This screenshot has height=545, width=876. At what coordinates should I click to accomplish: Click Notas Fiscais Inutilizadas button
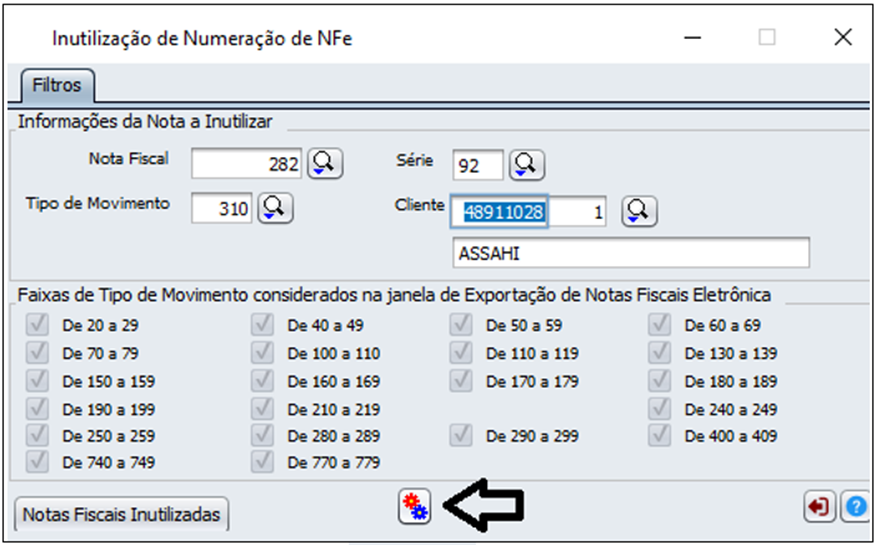coord(122,515)
